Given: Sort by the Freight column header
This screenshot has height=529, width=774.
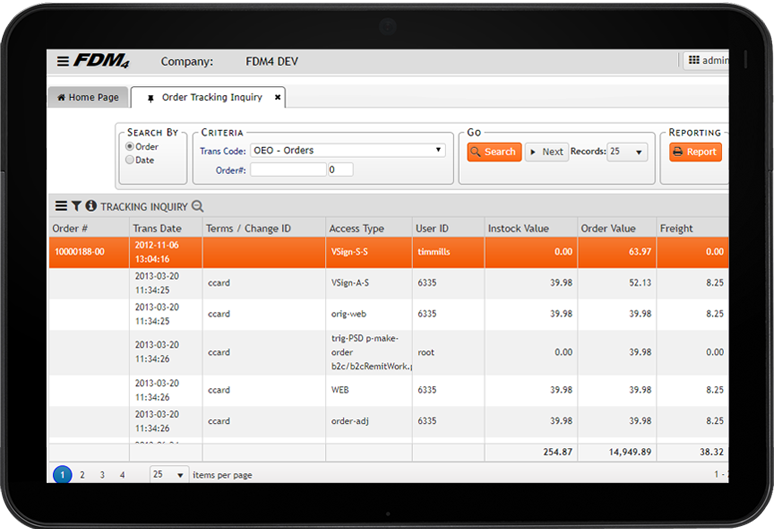Looking at the screenshot, I should tap(693, 228).
